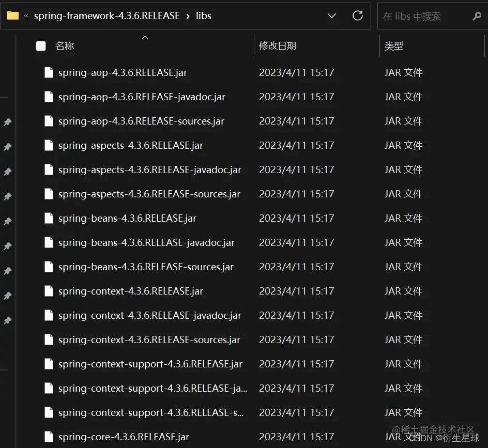Viewport: 488px width, 448px height.
Task: Click file icon of spring-context-4.3.6.RELEASE-javadoc.jar
Action: click(49, 315)
